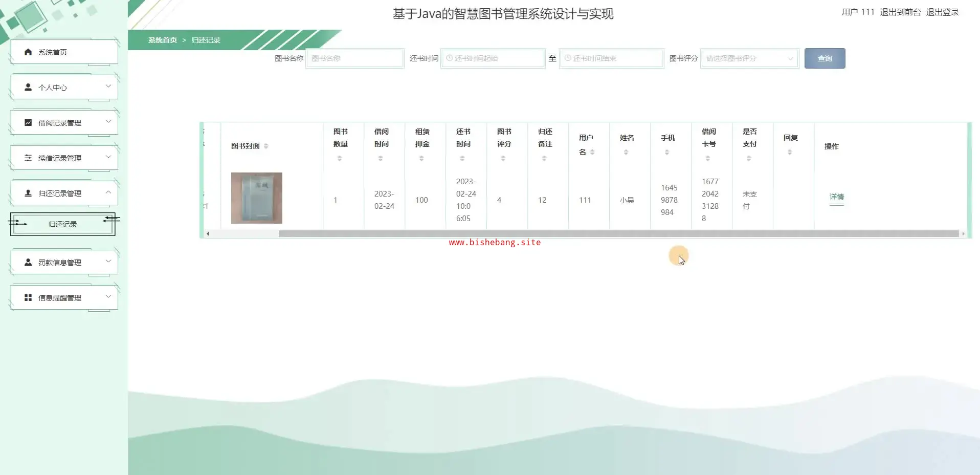Screen dimensions: 980x475
Task: Click the 借阅卡号 cell starting with 1677
Action: 710,200
